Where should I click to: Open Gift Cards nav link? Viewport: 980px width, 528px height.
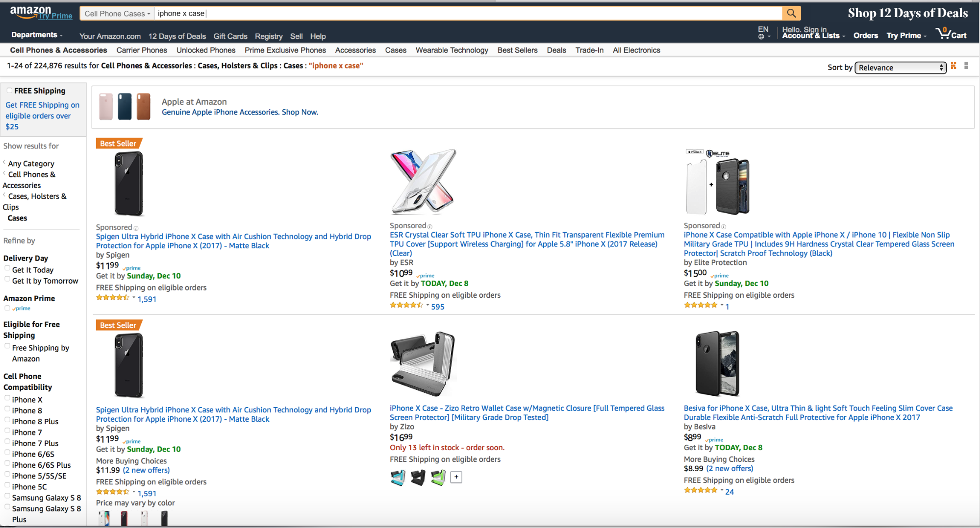230,36
